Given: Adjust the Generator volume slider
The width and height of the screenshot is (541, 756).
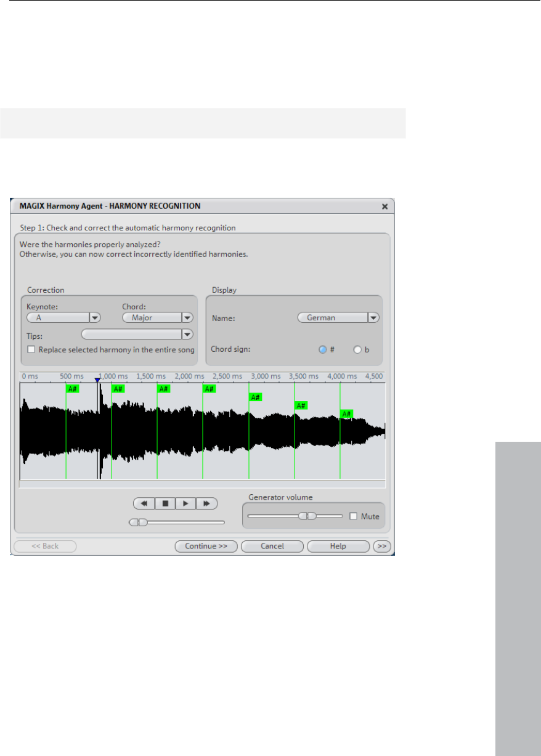Looking at the screenshot, I should [307, 516].
